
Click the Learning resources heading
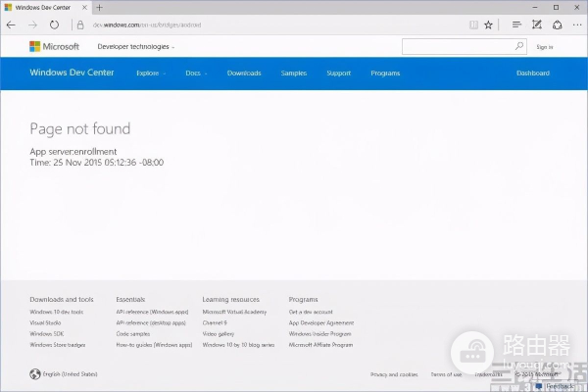[x=231, y=299]
